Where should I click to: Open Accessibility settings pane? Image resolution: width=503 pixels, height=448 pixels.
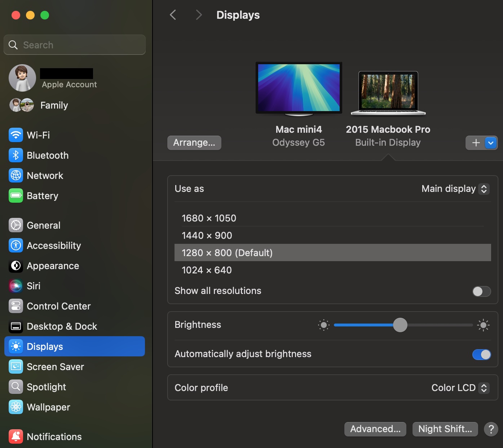click(x=75, y=246)
